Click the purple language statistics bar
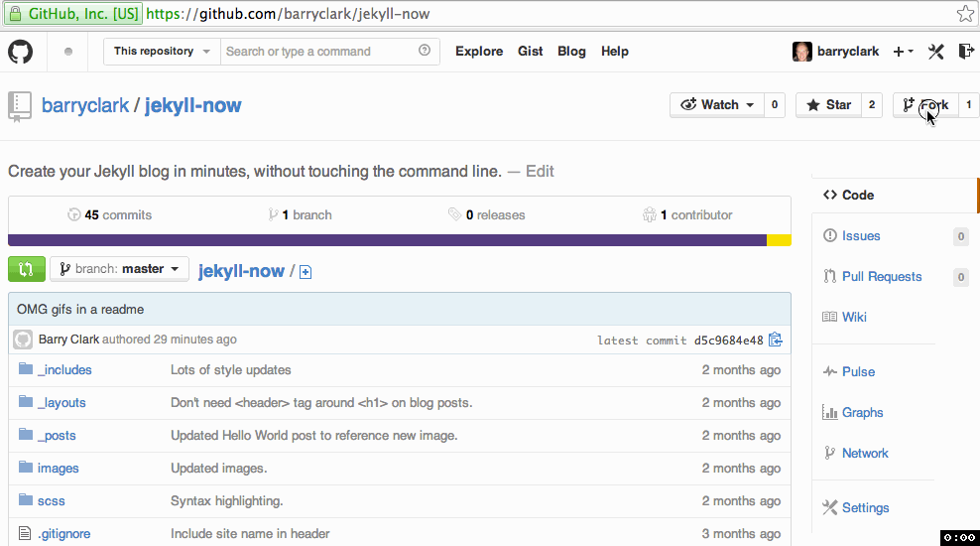980x546 pixels. click(387, 240)
